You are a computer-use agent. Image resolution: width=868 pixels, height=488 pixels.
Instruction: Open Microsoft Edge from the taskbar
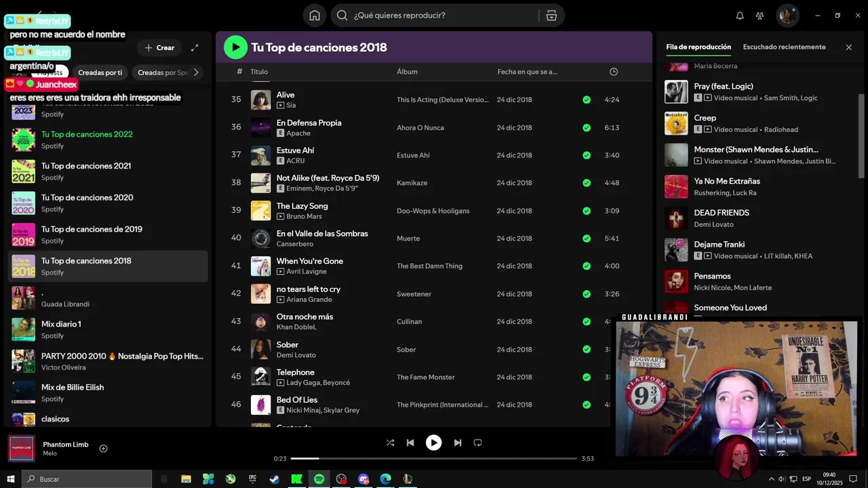click(x=385, y=479)
